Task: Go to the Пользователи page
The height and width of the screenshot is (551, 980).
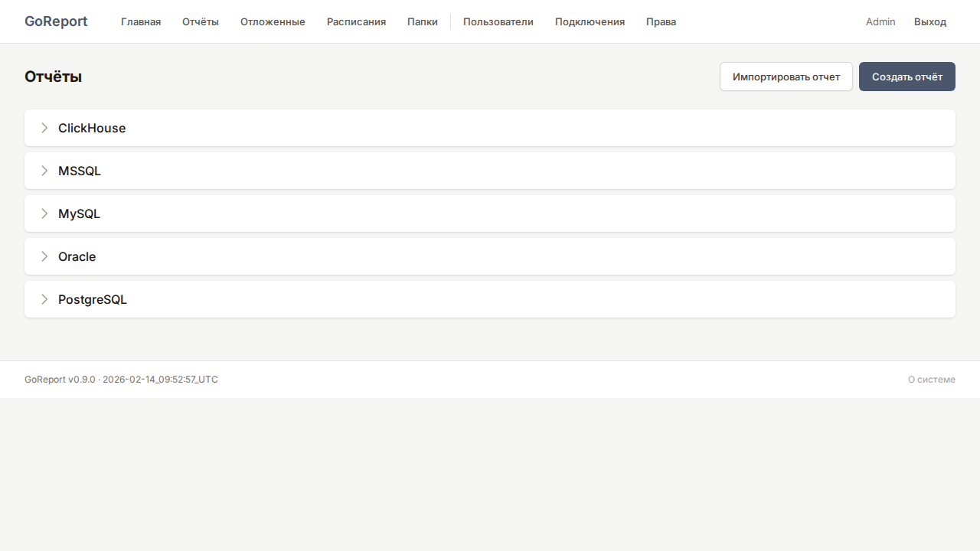Action: [498, 21]
